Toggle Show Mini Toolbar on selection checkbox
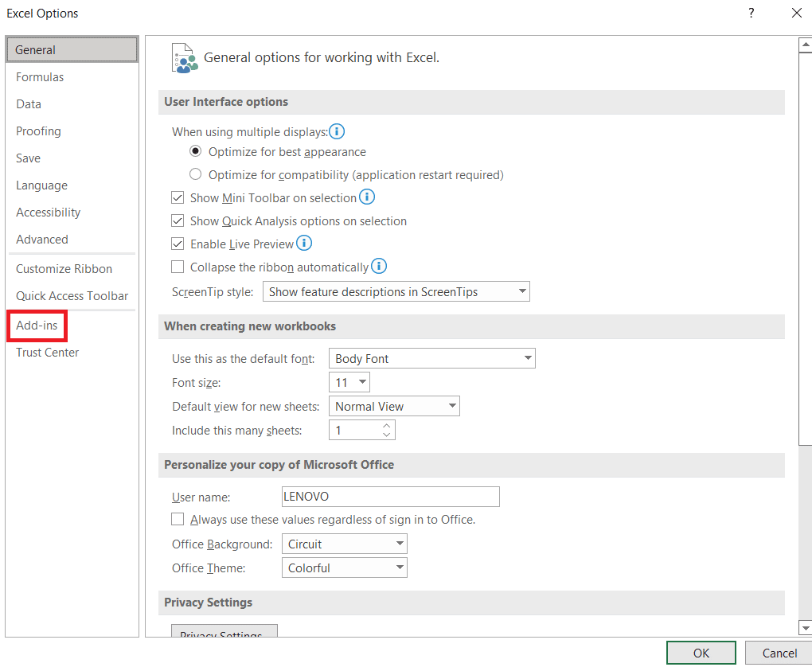The image size is (812, 667). click(178, 198)
